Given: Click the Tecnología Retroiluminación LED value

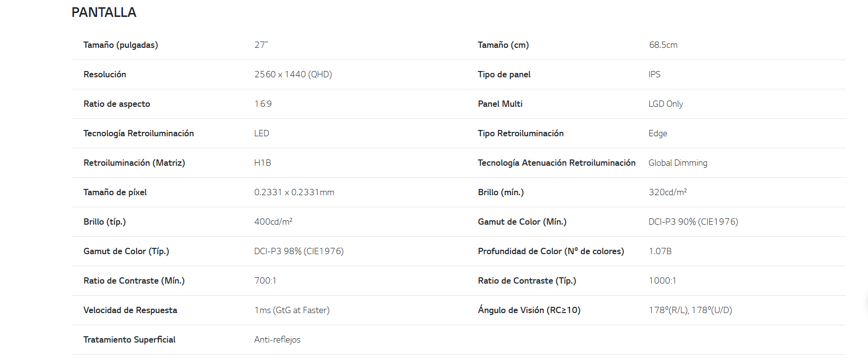Looking at the screenshot, I should pos(262,133).
